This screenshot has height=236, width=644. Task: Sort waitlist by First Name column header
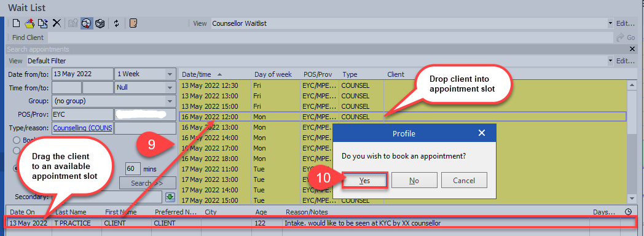pyautogui.click(x=127, y=212)
